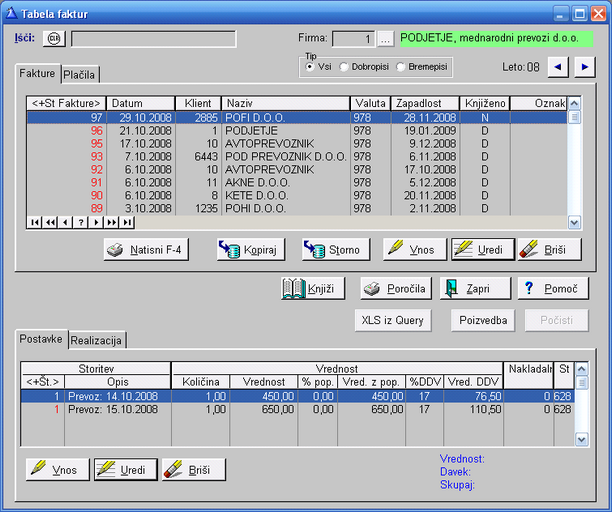Select invoice row KETE D.O.O.
The width and height of the screenshot is (612, 512).
click(297, 195)
